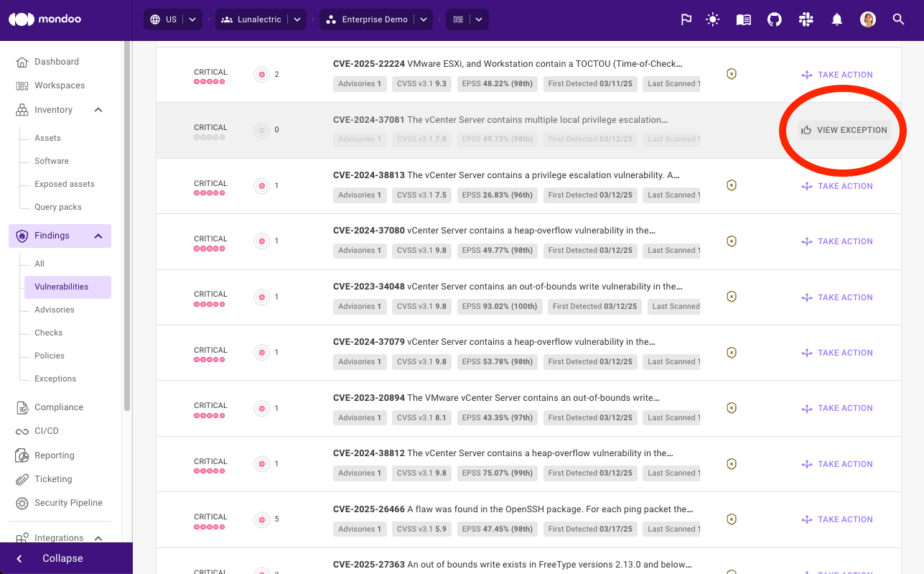Open Workspaces page

point(60,85)
